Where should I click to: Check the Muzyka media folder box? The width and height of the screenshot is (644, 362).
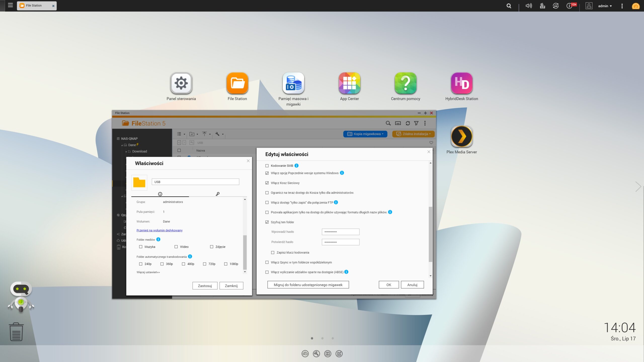[x=141, y=247]
